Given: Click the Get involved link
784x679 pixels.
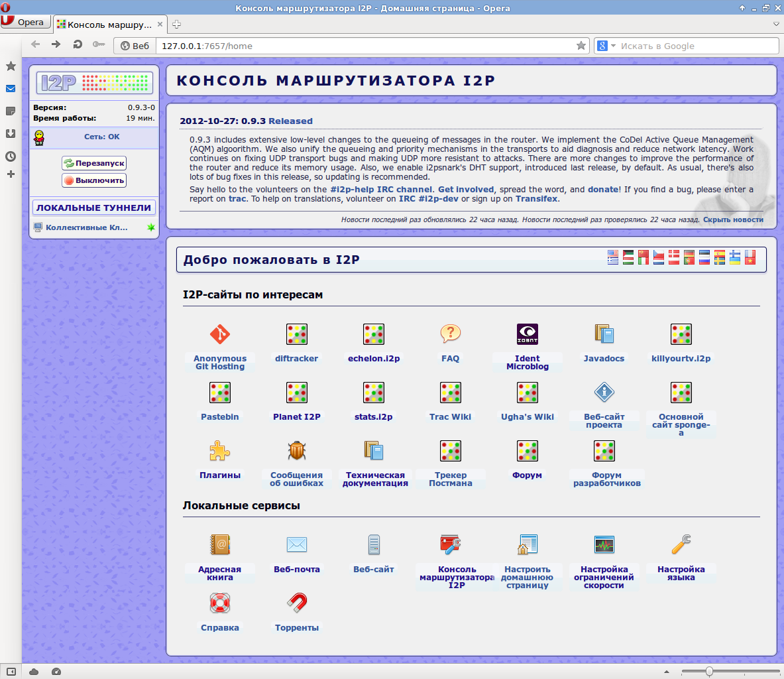Looking at the screenshot, I should 466,190.
